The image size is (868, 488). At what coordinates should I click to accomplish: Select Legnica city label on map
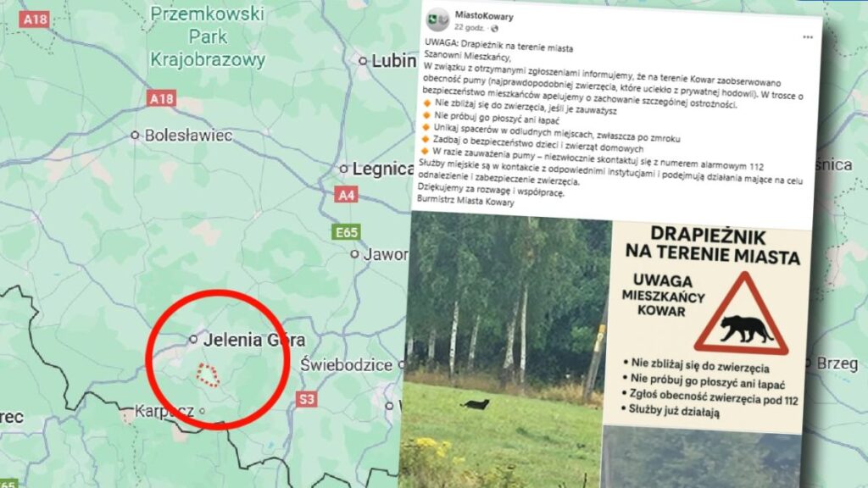pyautogui.click(x=382, y=169)
